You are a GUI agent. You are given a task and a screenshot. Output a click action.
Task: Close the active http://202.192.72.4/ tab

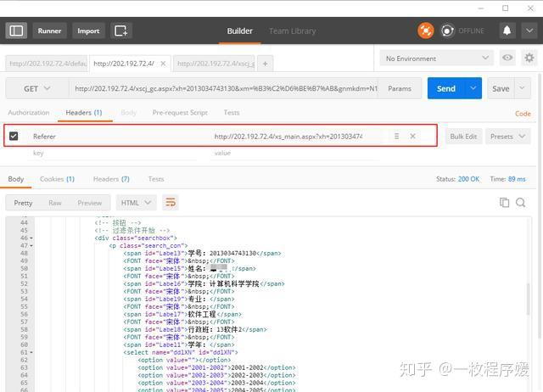(163, 64)
